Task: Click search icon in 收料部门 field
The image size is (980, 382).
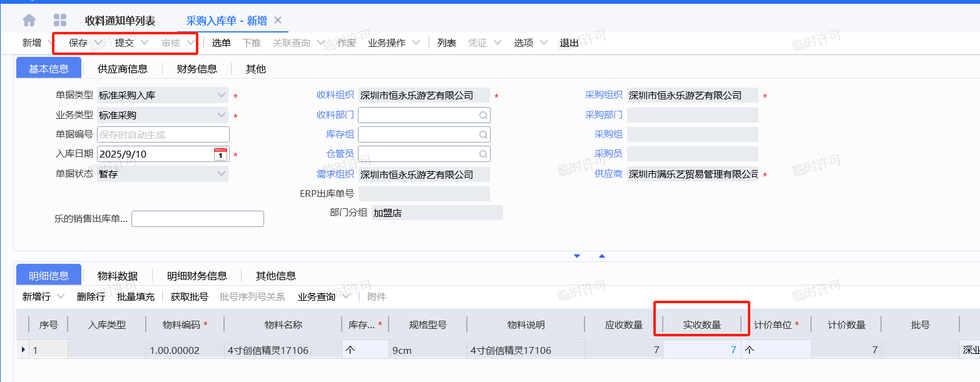Action: [483, 115]
